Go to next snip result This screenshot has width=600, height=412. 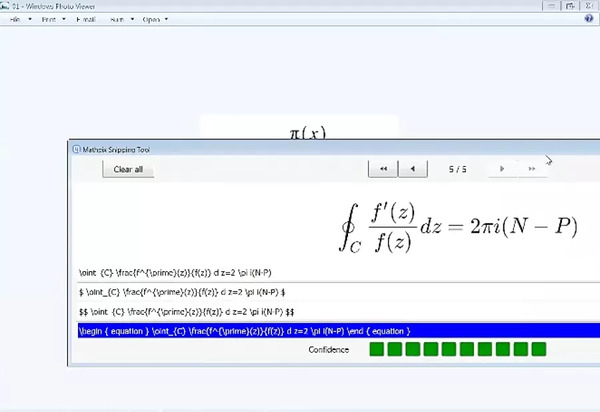tap(502, 169)
